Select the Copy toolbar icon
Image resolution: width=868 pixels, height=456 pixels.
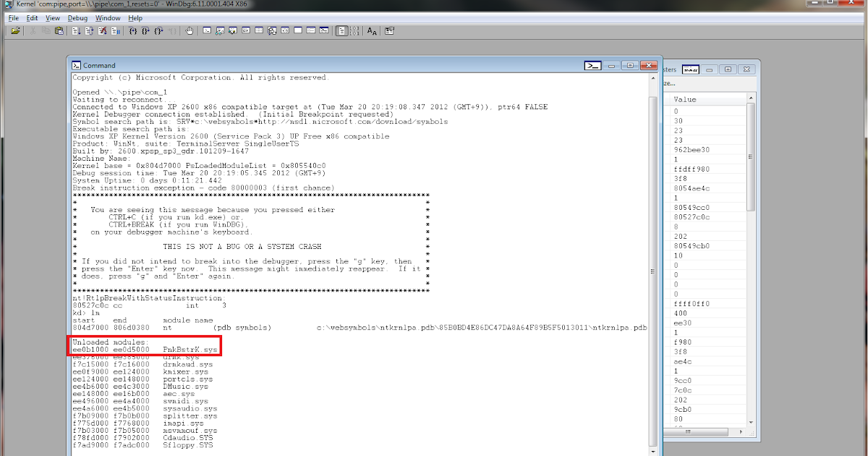pos(46,30)
